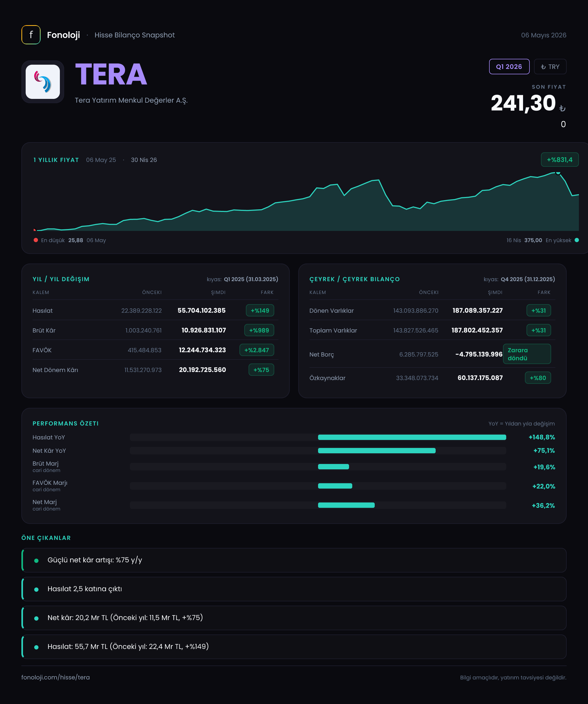Click the 'Hisse Bilanço Snapshot' subtitle

click(x=134, y=35)
